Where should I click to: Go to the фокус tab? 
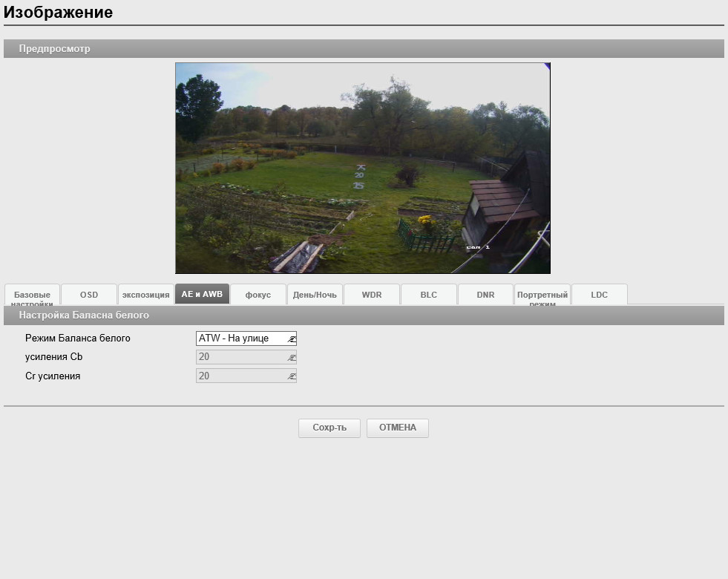258,295
